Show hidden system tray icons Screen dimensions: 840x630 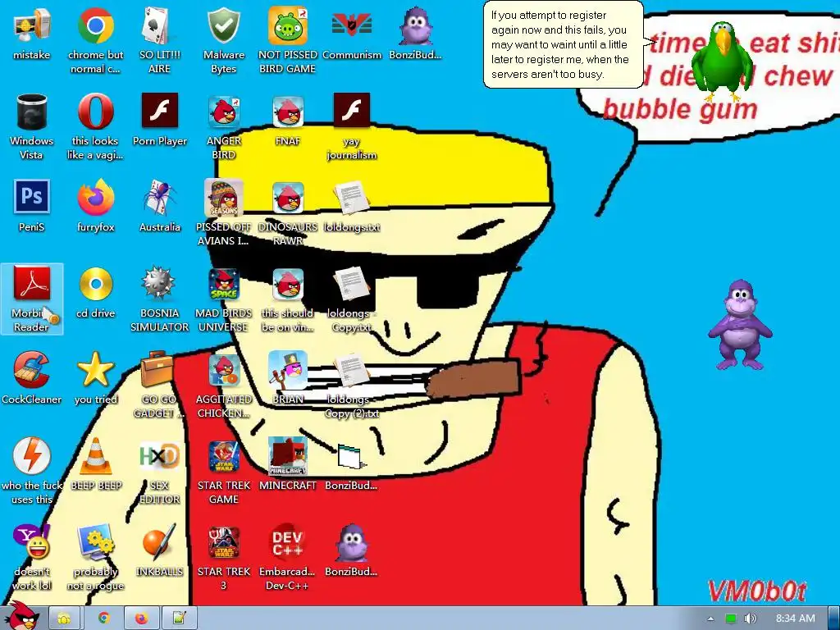click(x=711, y=619)
